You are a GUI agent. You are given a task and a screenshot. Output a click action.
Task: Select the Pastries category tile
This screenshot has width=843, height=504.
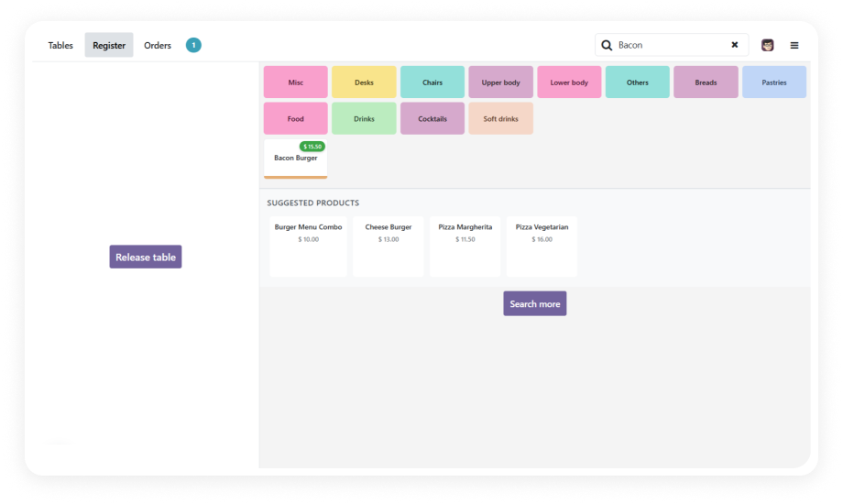click(x=774, y=82)
